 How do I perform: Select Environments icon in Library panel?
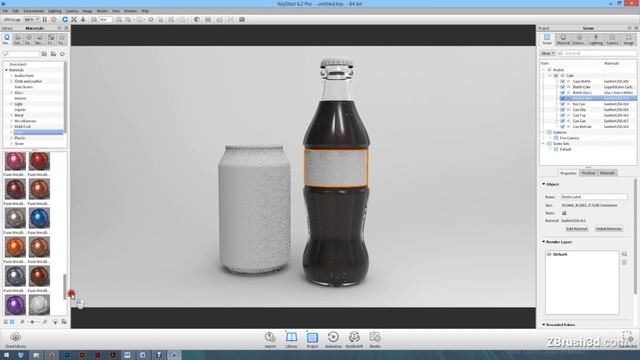point(28,39)
